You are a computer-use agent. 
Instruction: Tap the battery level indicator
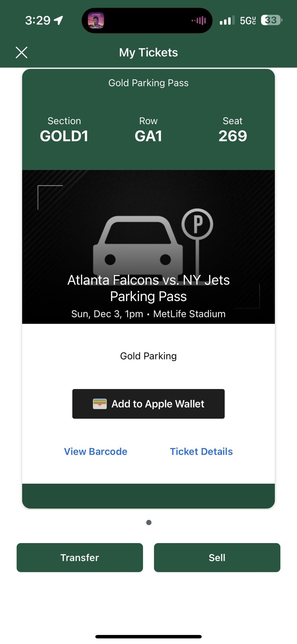(x=272, y=20)
